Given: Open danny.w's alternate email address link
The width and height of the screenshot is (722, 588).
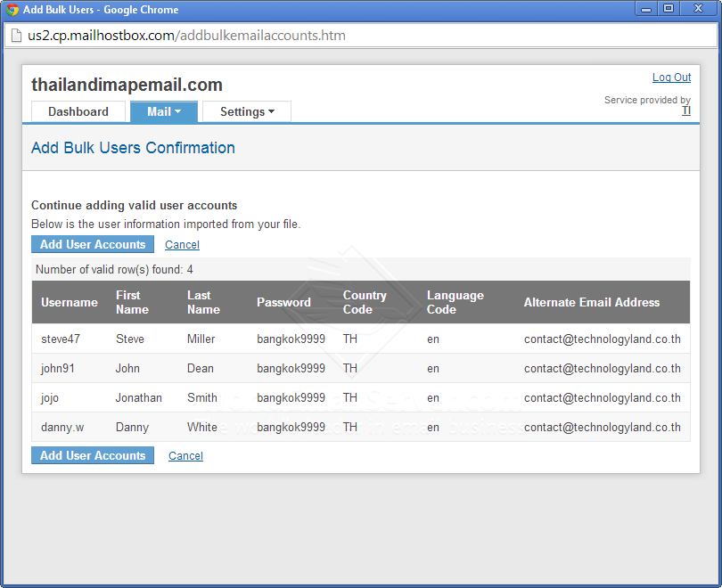Looking at the screenshot, I should (602, 427).
